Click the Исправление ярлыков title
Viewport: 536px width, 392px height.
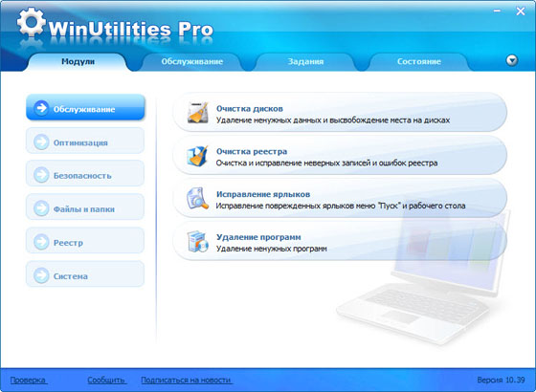click(x=263, y=194)
